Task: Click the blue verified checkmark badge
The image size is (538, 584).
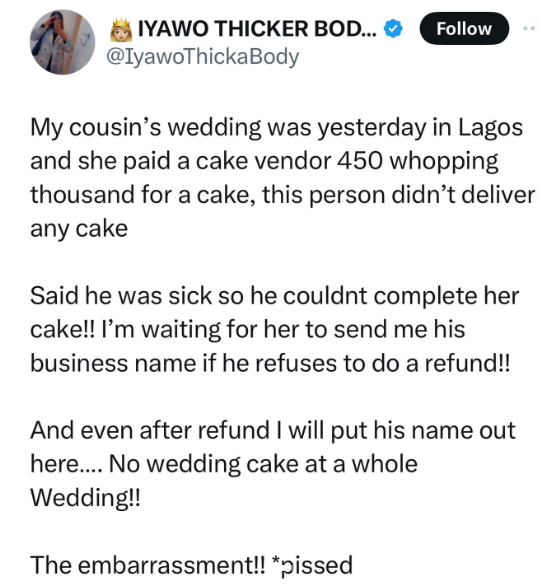Action: click(x=393, y=29)
